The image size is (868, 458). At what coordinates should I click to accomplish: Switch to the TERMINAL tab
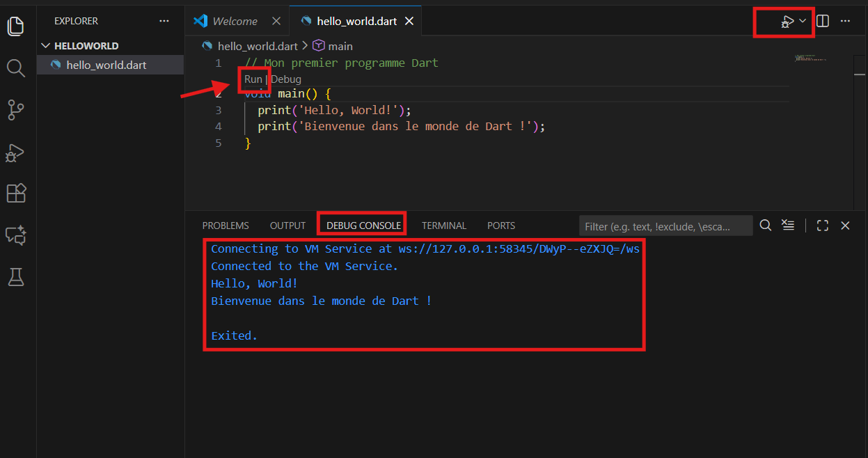tap(443, 226)
